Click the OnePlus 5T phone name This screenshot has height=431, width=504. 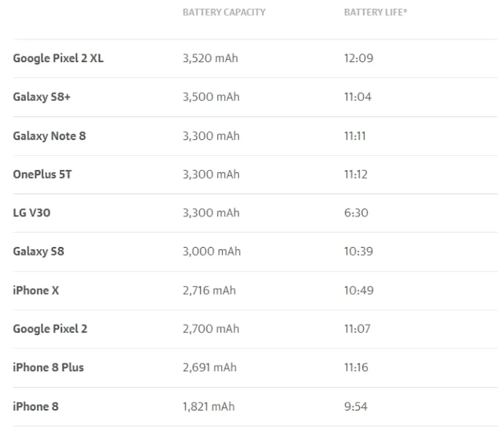coord(42,174)
